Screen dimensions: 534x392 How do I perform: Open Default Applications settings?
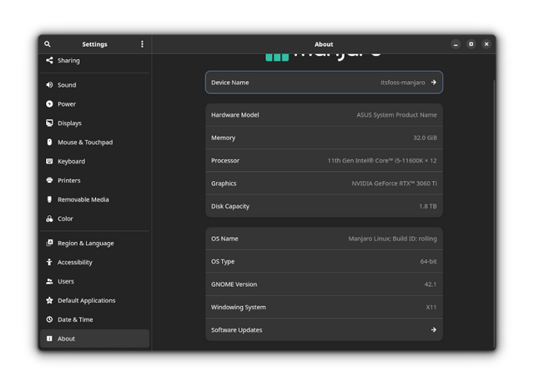click(x=94, y=300)
